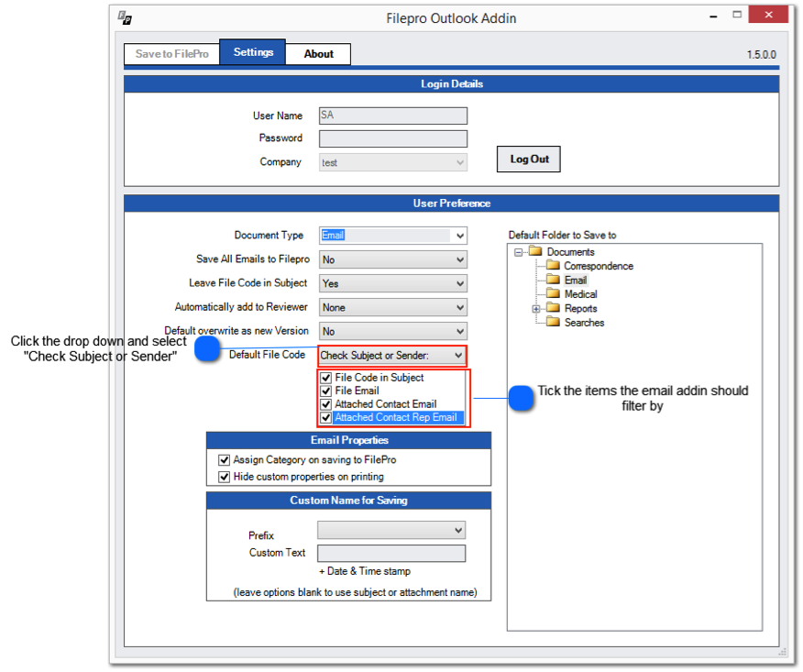Uncheck Assign Category on saving to FilePro
Screen dimensions: 803x672
pyautogui.click(x=224, y=460)
